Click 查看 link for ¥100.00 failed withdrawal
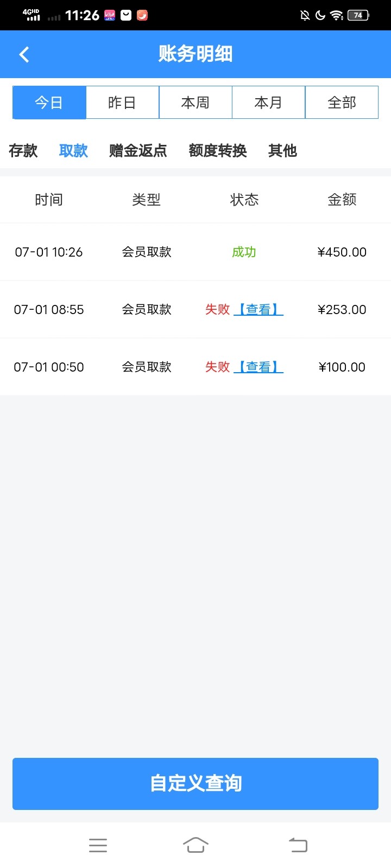 [258, 367]
